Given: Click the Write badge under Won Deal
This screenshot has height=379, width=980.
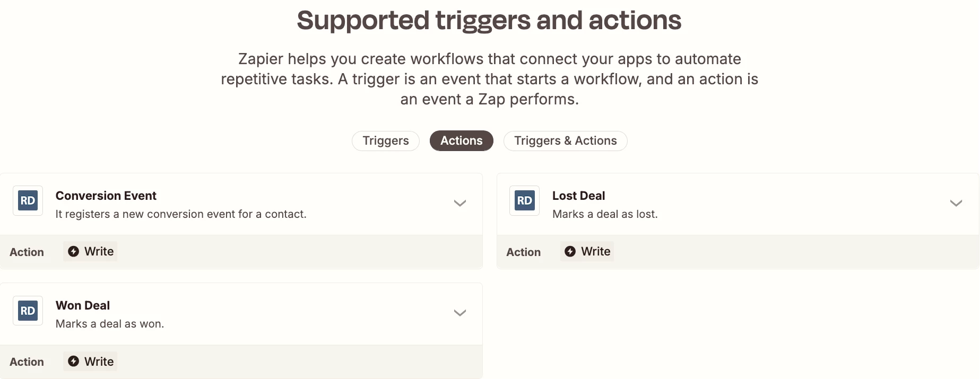Looking at the screenshot, I should (91, 362).
